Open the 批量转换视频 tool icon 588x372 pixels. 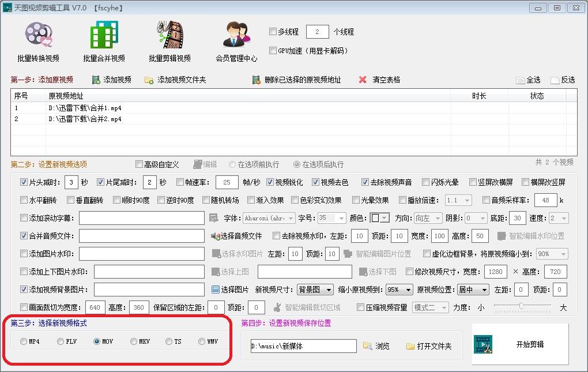(39, 35)
